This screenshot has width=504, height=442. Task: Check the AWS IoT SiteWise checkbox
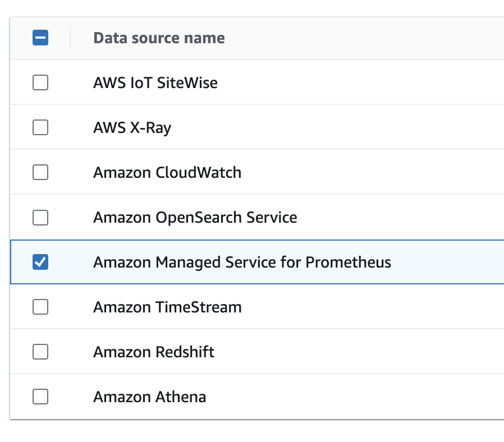click(x=40, y=82)
